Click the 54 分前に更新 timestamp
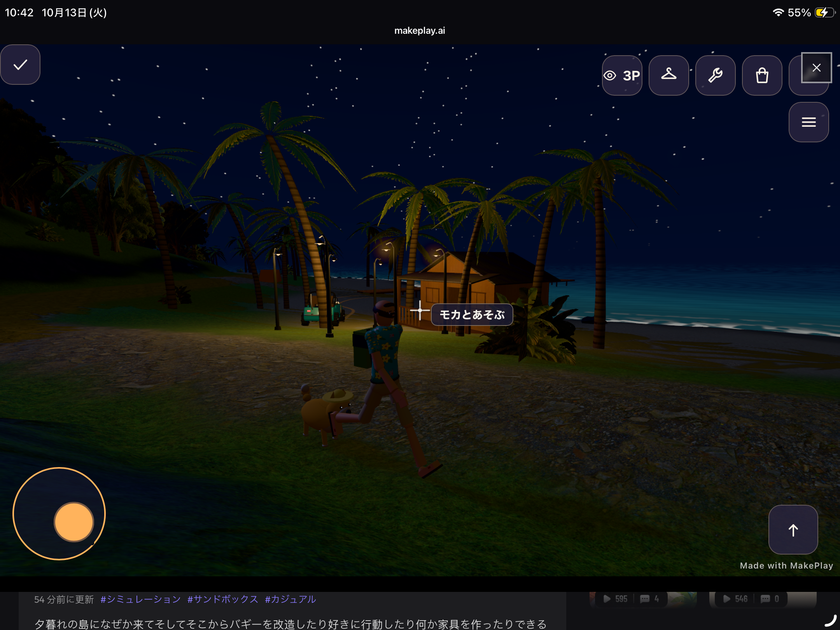Viewport: 840px width, 630px height. tap(64, 599)
